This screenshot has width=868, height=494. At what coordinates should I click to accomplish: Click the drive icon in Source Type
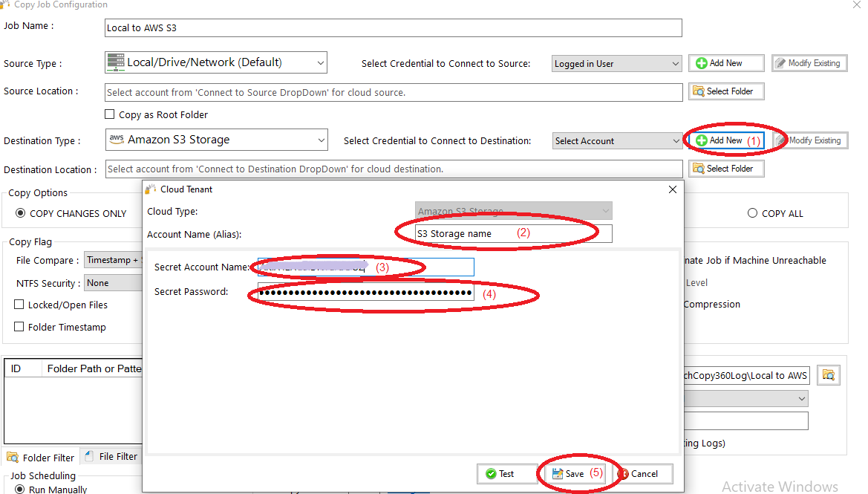(116, 62)
